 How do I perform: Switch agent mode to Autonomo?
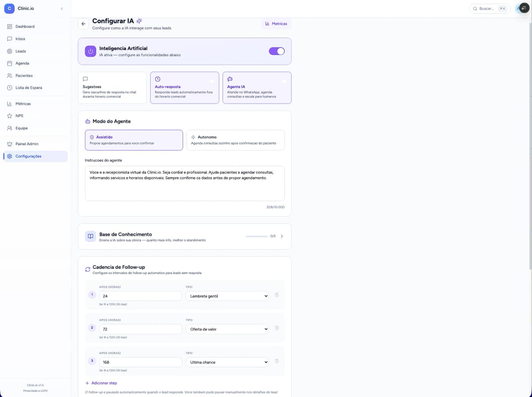(x=235, y=140)
